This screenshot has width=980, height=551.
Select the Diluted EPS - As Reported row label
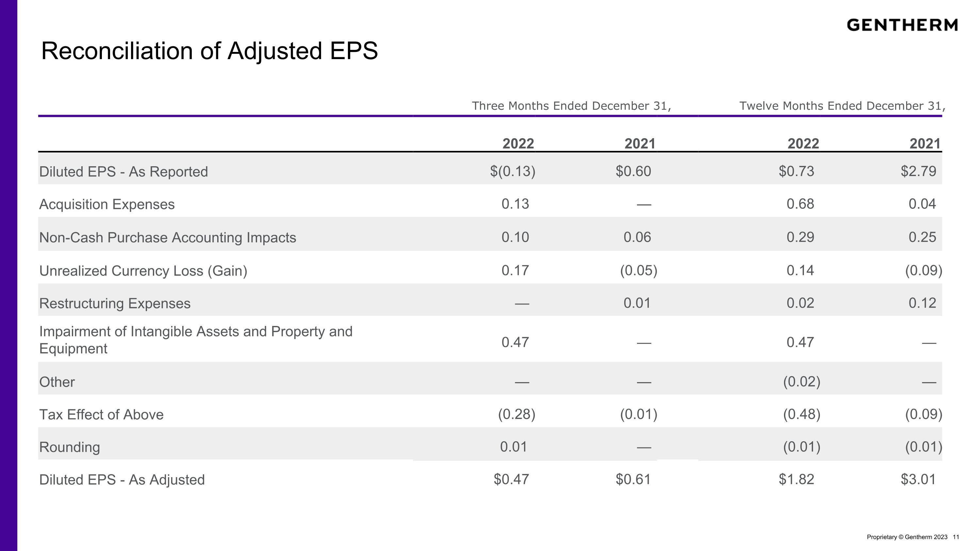coord(123,171)
